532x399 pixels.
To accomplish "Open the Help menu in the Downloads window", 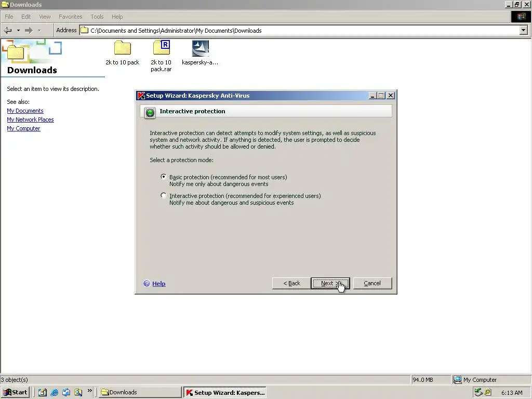I will 117,17.
